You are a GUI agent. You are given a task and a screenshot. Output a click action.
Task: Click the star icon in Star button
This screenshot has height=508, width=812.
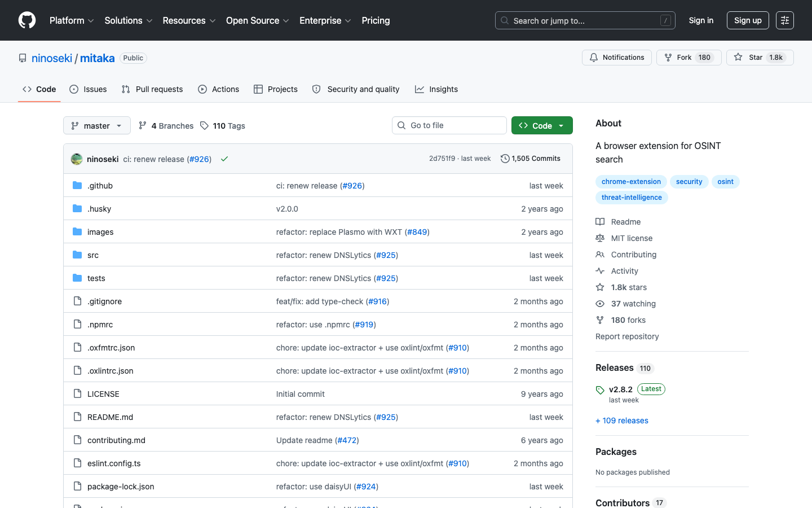tap(738, 58)
